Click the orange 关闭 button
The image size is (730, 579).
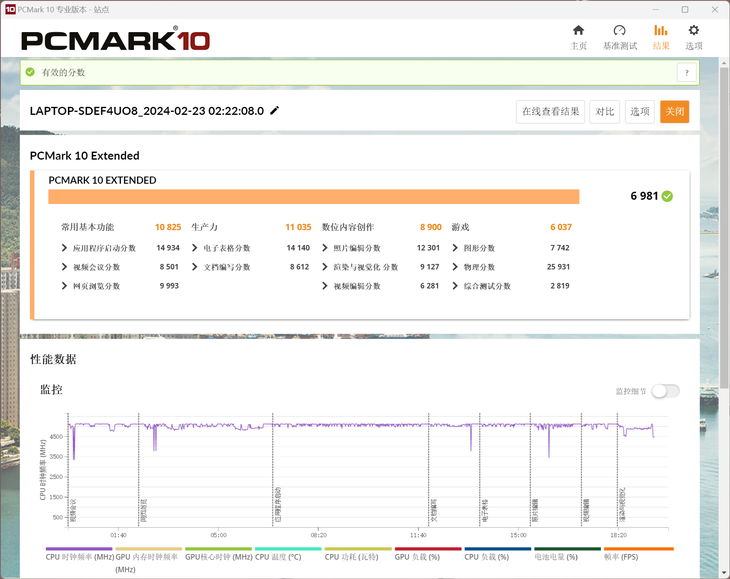click(675, 112)
